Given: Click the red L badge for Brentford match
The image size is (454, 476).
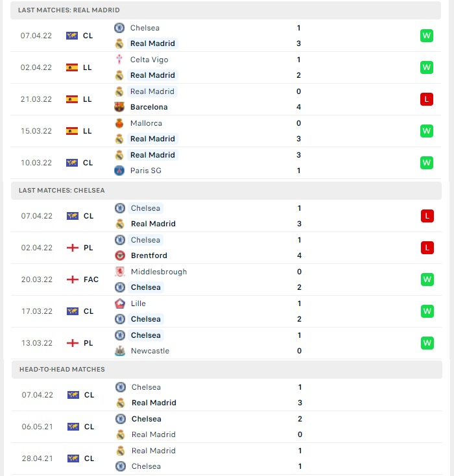Looking at the screenshot, I should pyautogui.click(x=427, y=248).
